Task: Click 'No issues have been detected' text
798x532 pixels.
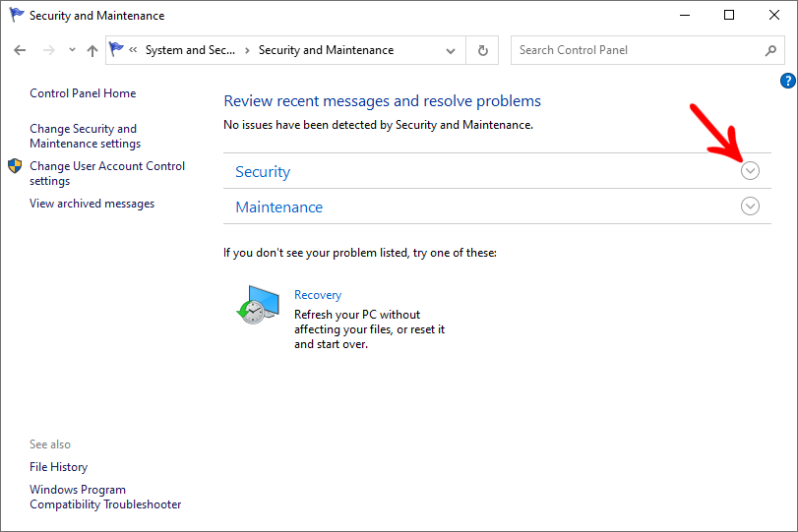Action: click(x=378, y=125)
